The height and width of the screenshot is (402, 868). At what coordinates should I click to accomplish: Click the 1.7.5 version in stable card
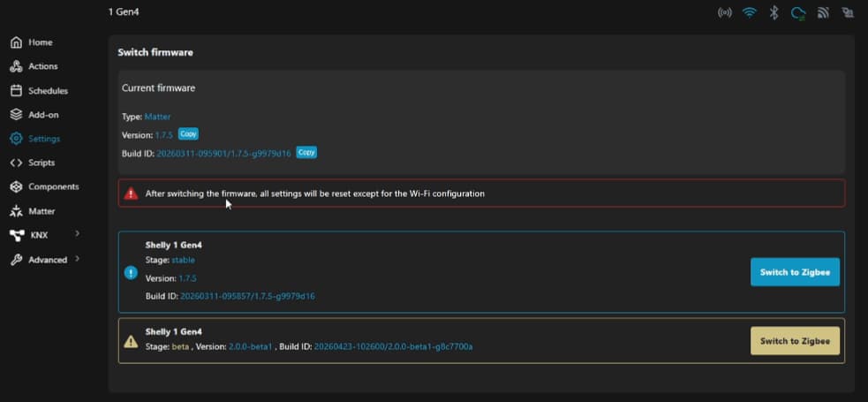(x=188, y=278)
